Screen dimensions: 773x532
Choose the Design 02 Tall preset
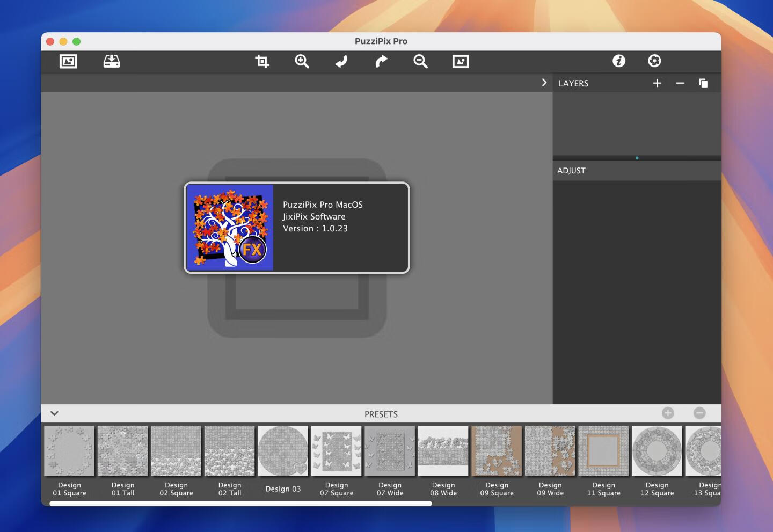pyautogui.click(x=230, y=462)
